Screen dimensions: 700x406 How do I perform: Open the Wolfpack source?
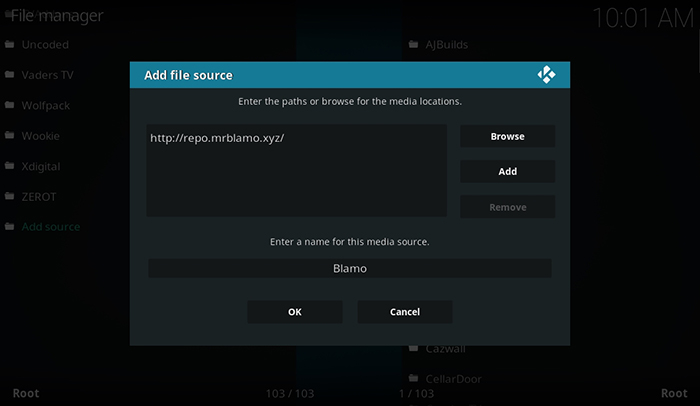46,105
